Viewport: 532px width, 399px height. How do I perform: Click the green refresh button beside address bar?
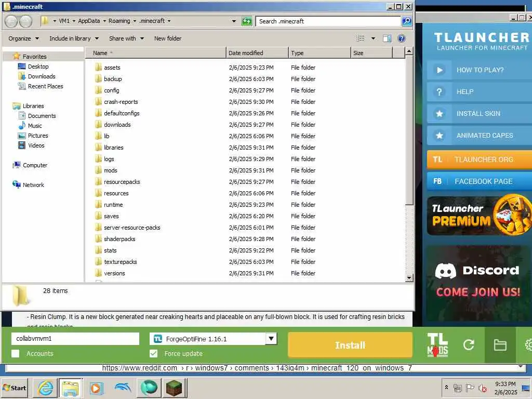point(247,21)
